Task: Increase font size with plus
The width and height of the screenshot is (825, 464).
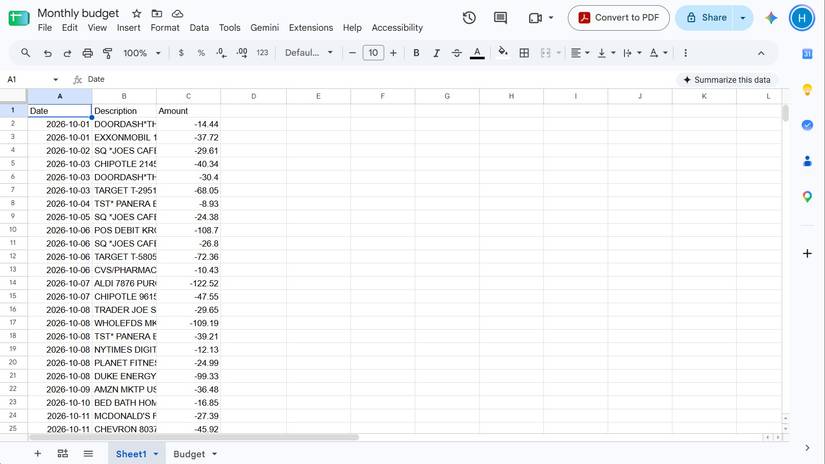Action: (x=393, y=53)
